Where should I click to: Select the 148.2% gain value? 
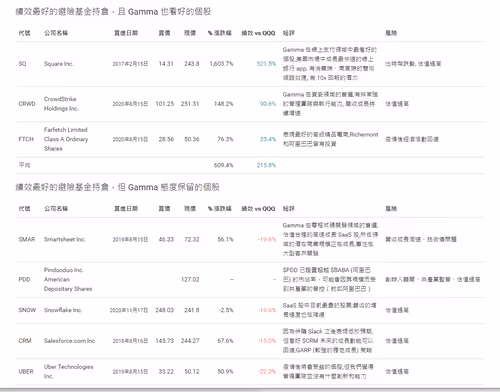[224, 104]
